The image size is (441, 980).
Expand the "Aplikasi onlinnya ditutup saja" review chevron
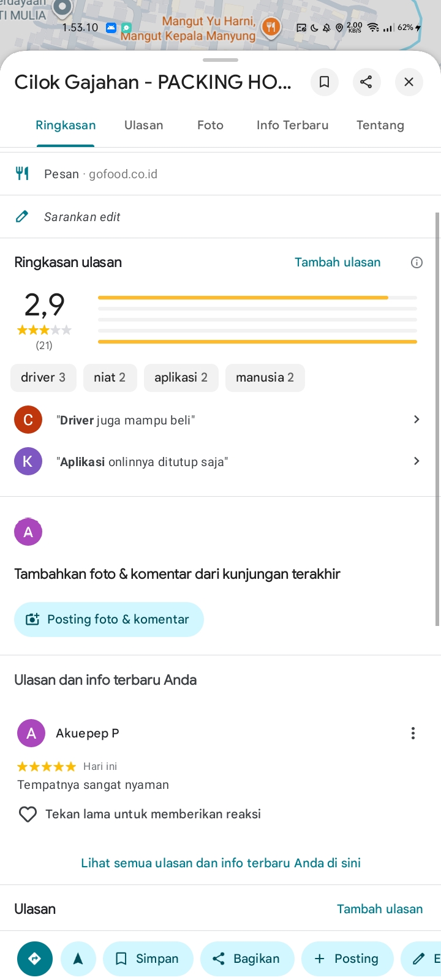coord(417,461)
